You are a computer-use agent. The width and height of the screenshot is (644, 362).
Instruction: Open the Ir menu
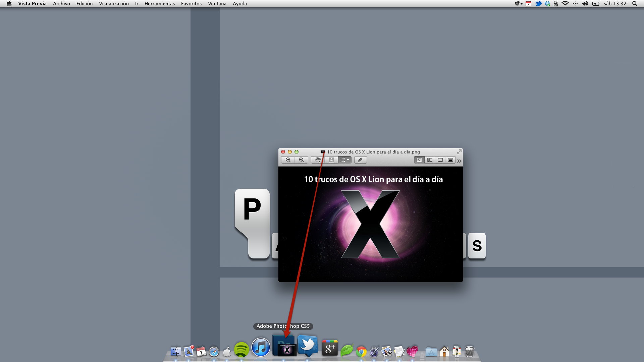[137, 4]
